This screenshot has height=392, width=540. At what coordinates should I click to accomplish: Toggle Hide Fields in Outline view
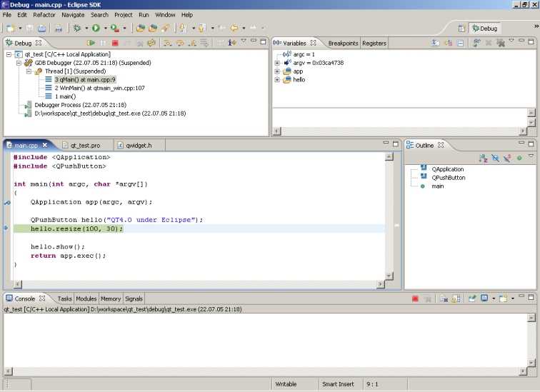point(495,159)
